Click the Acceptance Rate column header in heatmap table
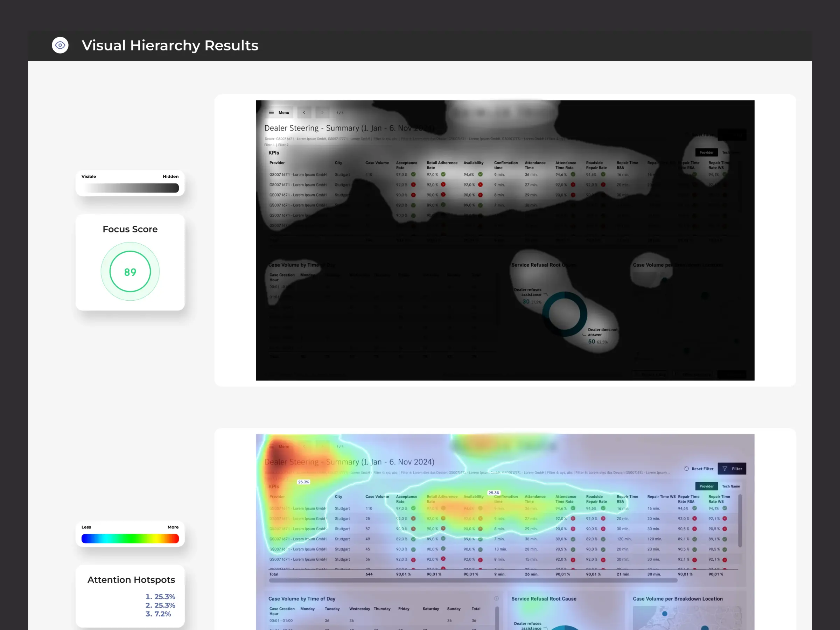The width and height of the screenshot is (840, 630). 406,499
